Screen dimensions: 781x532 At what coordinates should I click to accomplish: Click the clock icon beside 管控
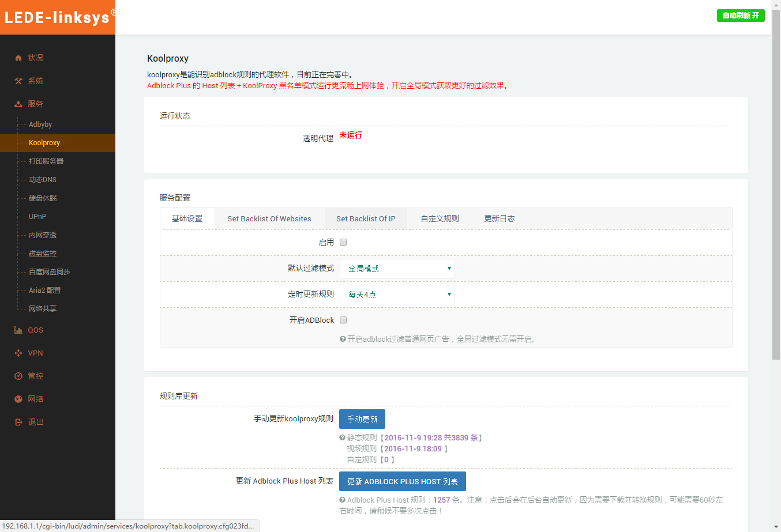point(18,376)
